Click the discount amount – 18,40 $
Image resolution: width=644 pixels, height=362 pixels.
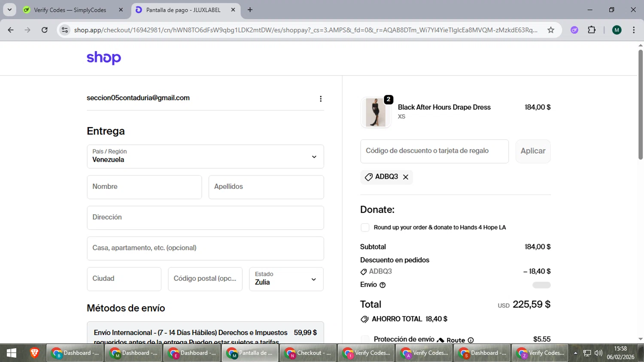[x=537, y=271]
